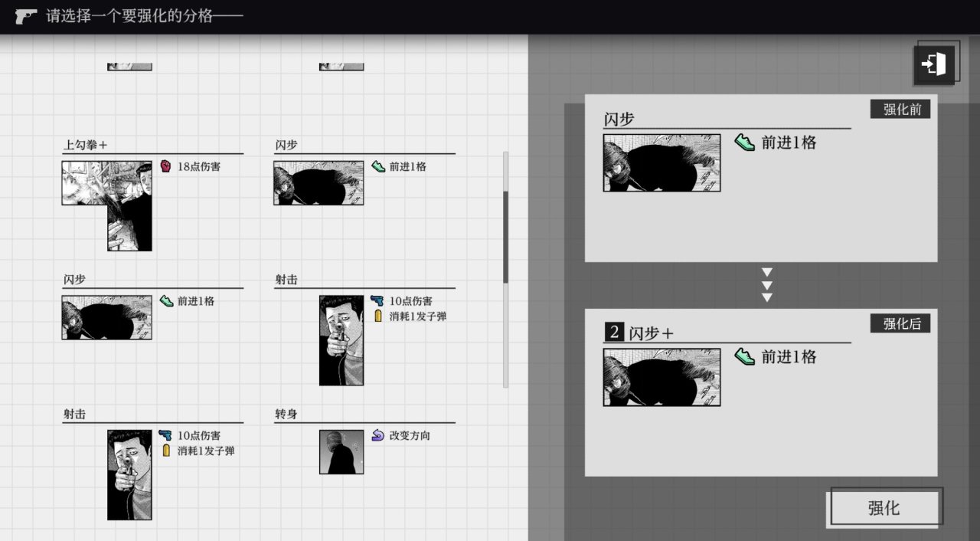The height and width of the screenshot is (541, 980).
Task: Select 射击 card artwork in the 闪步 row
Action: pyautogui.click(x=341, y=340)
